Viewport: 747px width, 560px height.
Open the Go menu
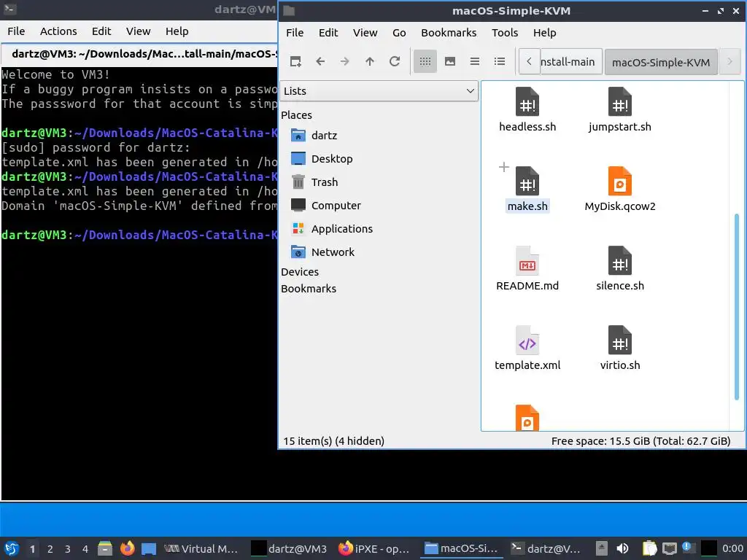coord(399,33)
